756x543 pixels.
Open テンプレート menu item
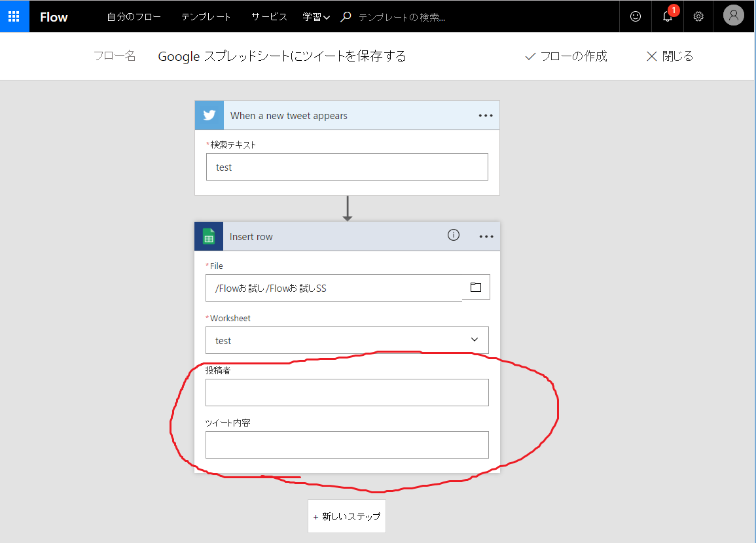pyautogui.click(x=206, y=17)
